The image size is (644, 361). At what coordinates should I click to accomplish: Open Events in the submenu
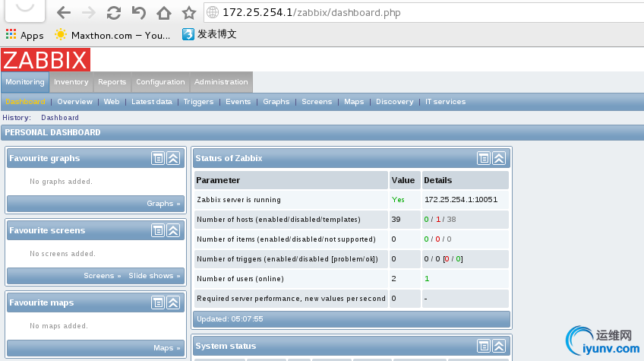(238, 102)
